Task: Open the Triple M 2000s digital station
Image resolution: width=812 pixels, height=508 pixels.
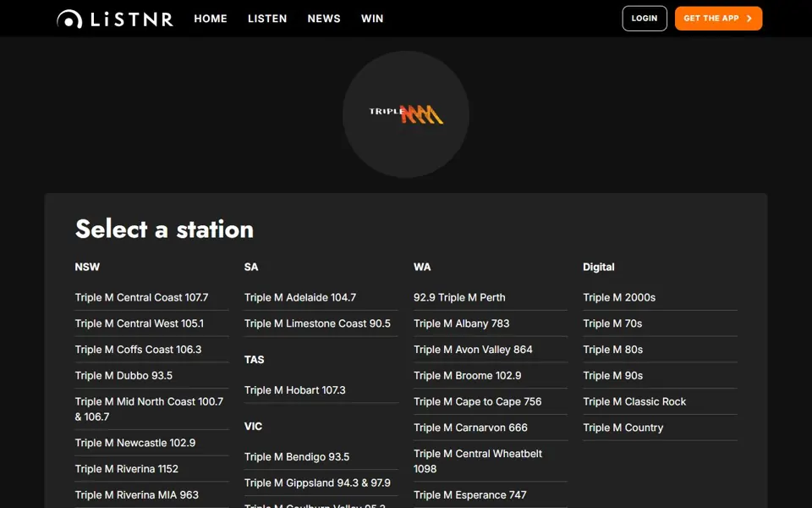Action: pos(619,297)
